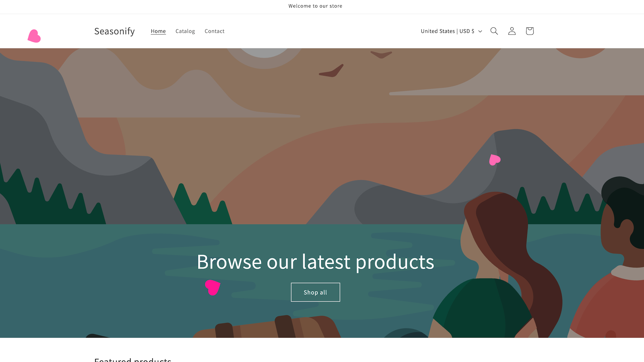The image size is (644, 362).
Task: Click the Featured products heading
Action: click(x=133, y=360)
